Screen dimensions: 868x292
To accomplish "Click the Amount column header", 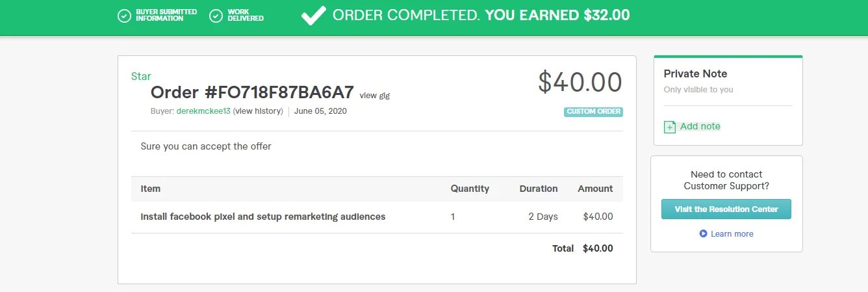I will (x=595, y=189).
